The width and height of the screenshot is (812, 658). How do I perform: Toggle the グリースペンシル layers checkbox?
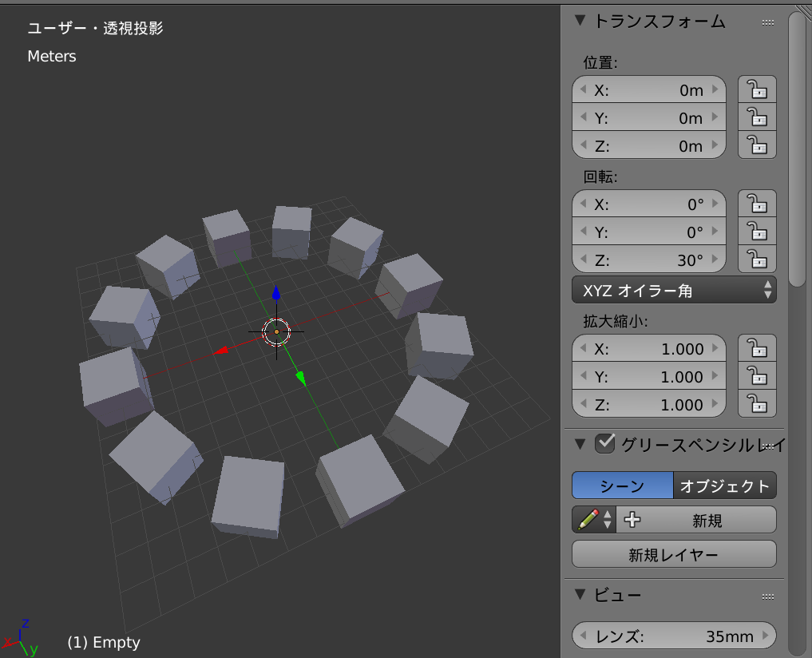click(x=604, y=443)
